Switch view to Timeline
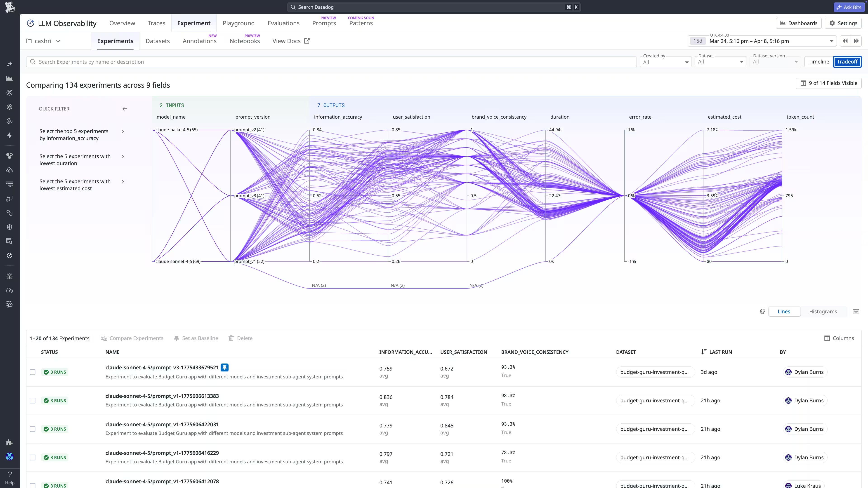Viewport: 868px width, 488px height. 818,62
